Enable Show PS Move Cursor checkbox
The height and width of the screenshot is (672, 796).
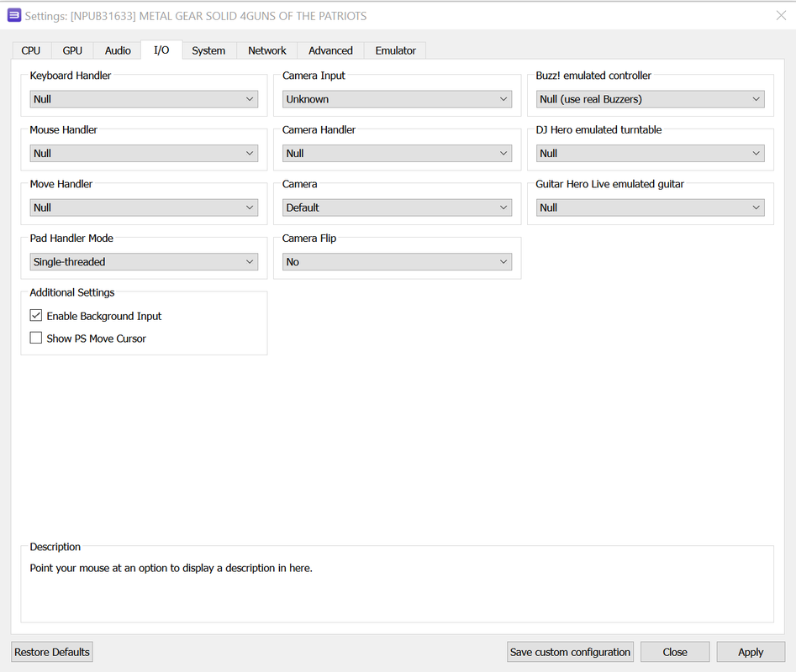coord(36,338)
